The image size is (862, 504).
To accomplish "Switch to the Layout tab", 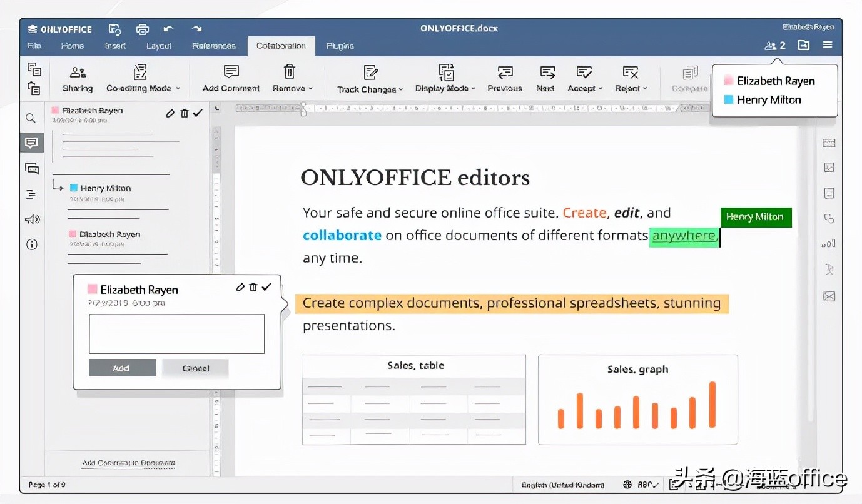I will point(159,46).
